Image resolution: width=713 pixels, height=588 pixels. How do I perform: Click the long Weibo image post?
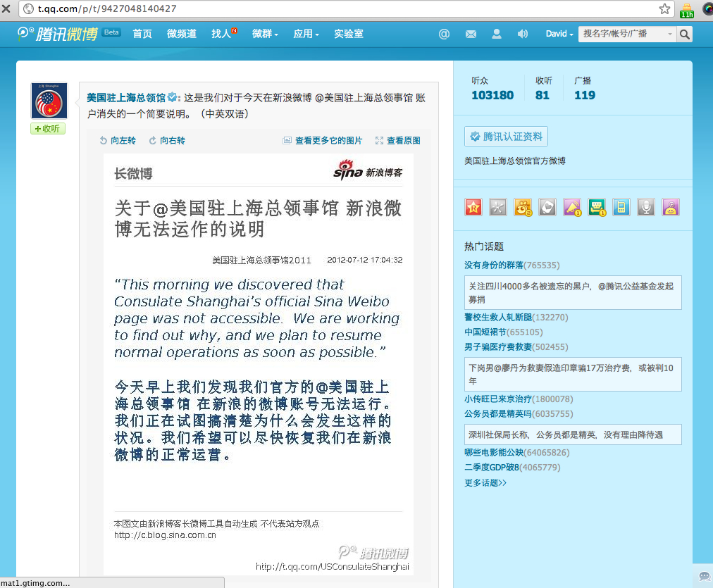[259, 365]
